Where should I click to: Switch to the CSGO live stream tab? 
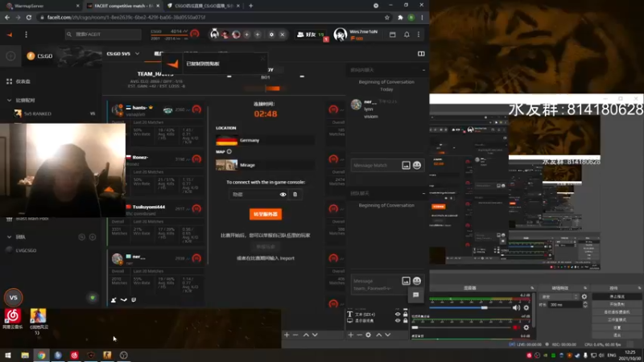pyautogui.click(x=204, y=6)
